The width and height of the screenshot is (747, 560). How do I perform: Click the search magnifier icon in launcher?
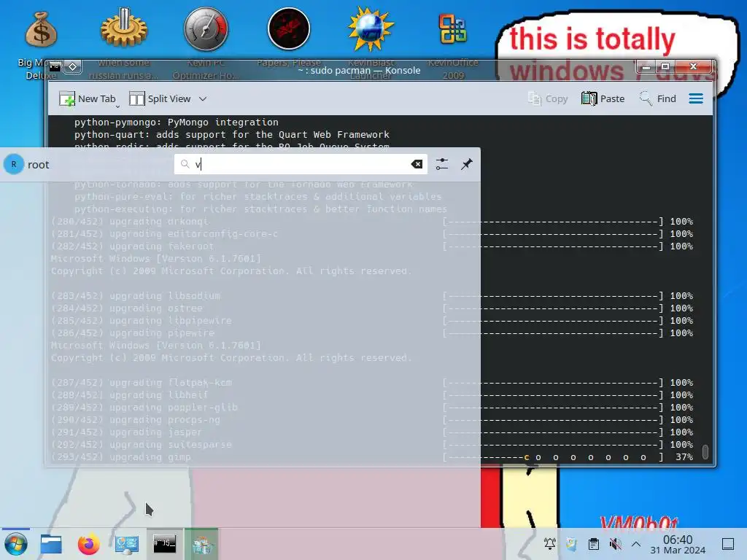click(x=185, y=164)
